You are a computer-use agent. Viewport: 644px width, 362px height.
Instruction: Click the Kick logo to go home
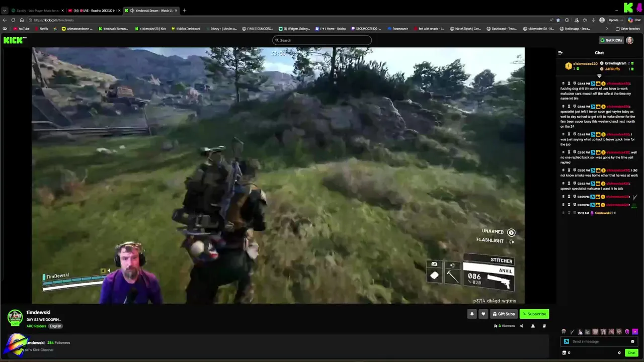(x=15, y=40)
